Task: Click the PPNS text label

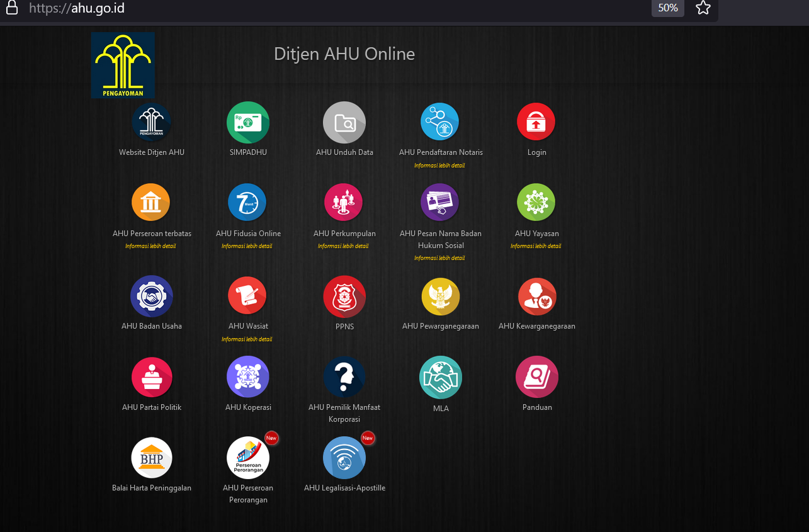Action: [344, 326]
